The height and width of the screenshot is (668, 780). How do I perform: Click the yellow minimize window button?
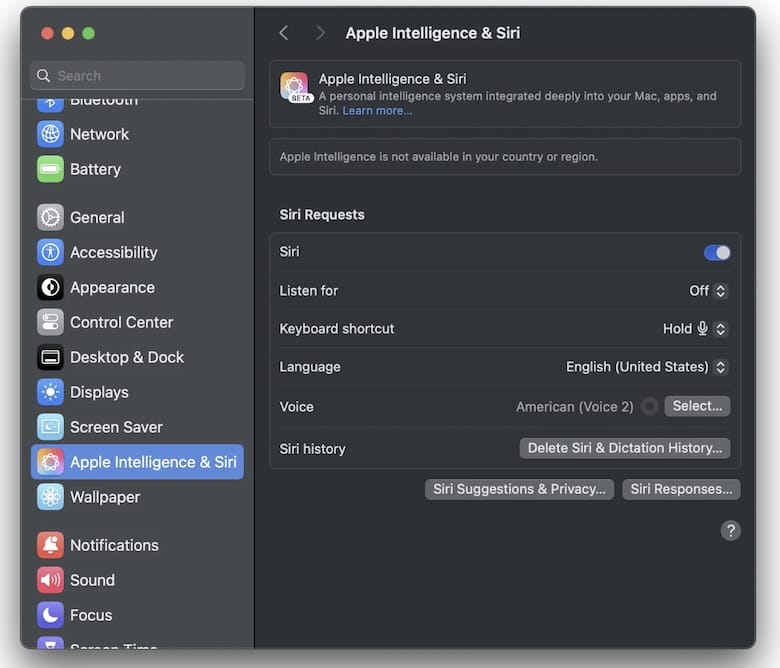[x=68, y=33]
